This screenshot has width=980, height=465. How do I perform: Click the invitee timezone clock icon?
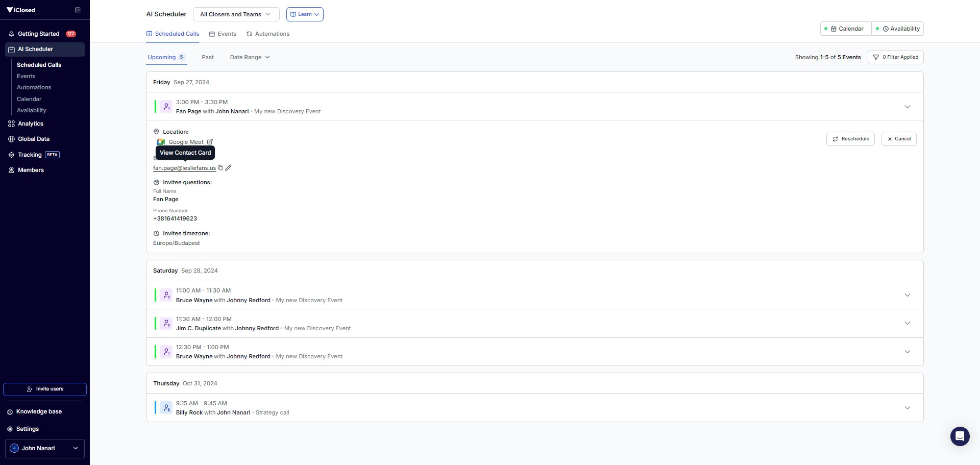(156, 233)
